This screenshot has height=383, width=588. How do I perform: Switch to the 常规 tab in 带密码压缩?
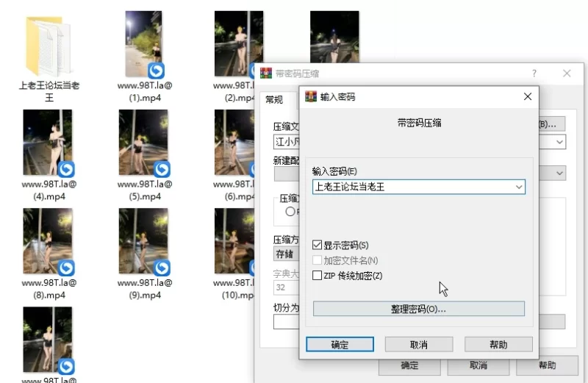274,100
